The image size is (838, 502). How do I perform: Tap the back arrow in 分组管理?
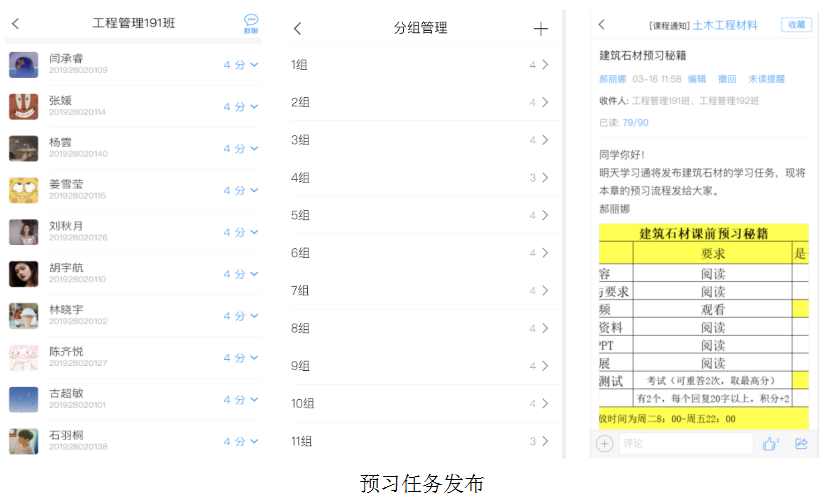(x=297, y=29)
